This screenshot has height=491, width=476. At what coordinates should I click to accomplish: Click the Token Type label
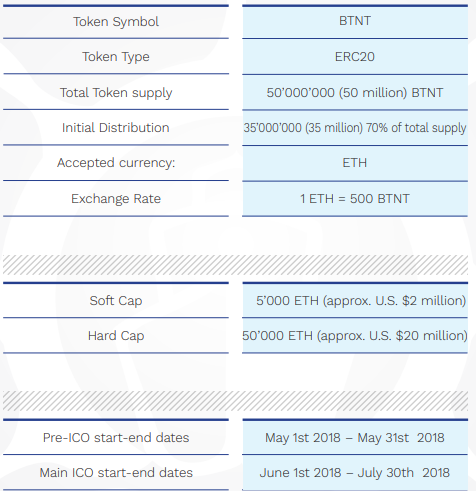(116, 57)
